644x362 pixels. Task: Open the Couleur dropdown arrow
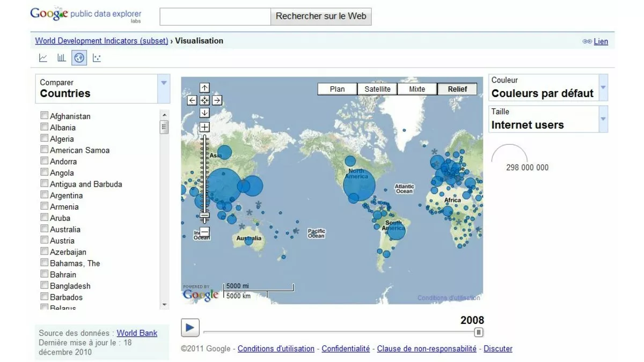click(x=603, y=87)
